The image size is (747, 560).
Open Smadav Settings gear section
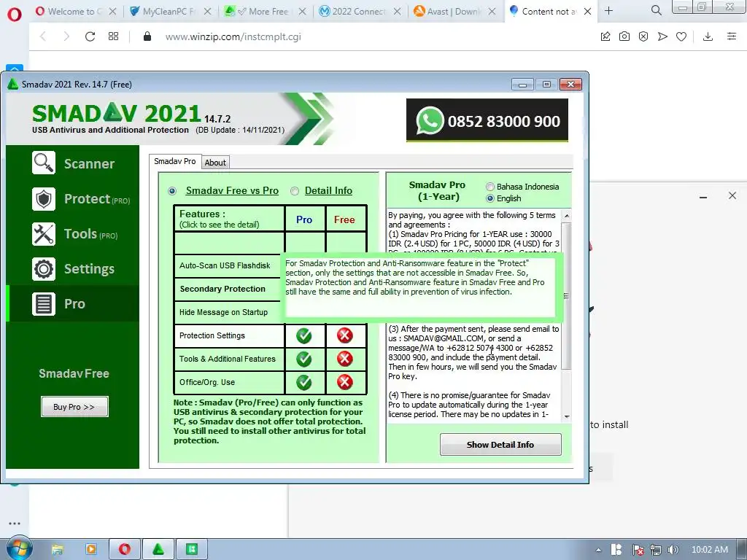pyautogui.click(x=73, y=268)
